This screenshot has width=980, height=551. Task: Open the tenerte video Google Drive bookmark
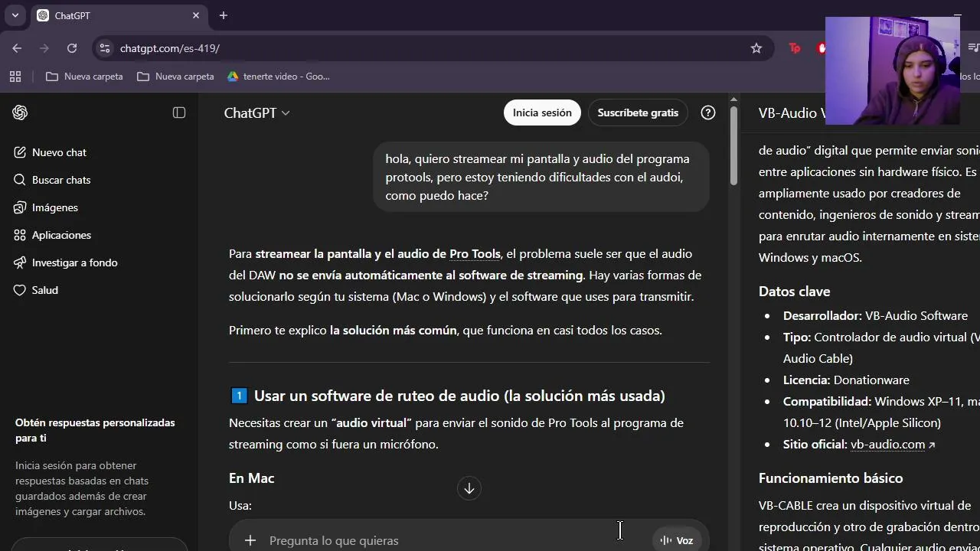point(279,77)
